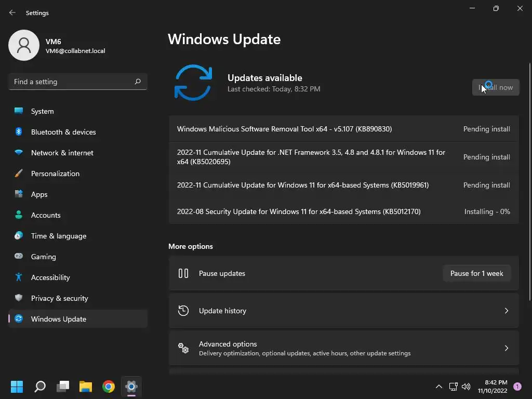Click the More options heading
The image size is (532, 399).
click(x=191, y=246)
